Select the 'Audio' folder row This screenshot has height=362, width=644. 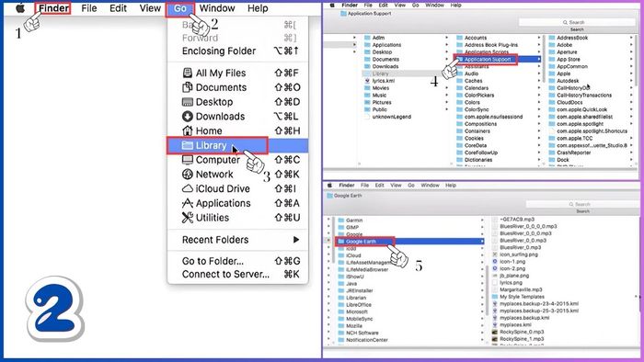(x=471, y=74)
